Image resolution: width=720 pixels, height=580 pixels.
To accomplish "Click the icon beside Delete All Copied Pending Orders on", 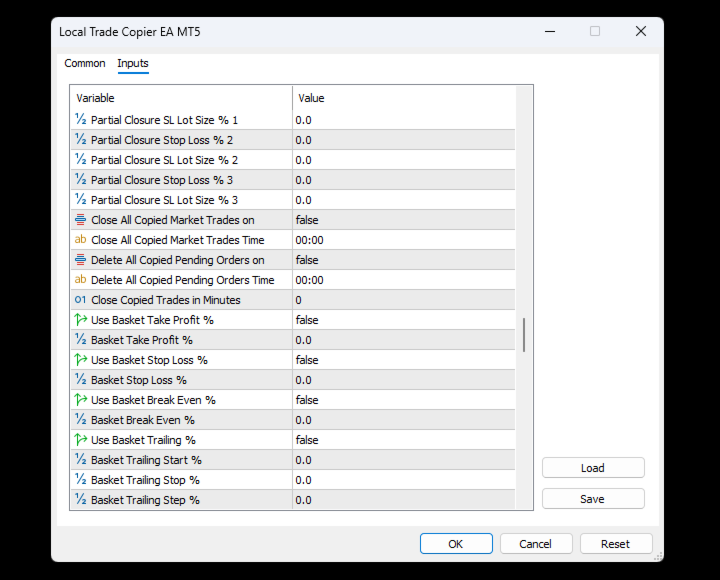I will coord(80,260).
